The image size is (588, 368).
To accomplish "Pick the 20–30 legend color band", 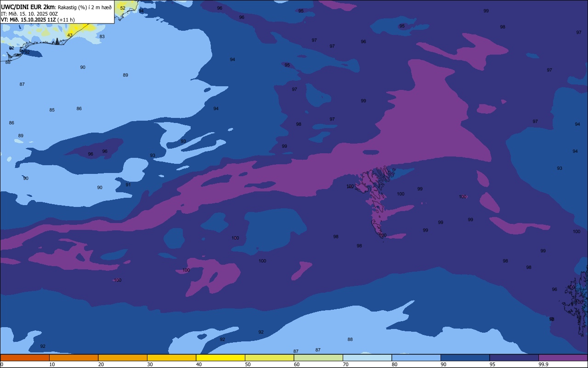I will pyautogui.click(x=123, y=357).
